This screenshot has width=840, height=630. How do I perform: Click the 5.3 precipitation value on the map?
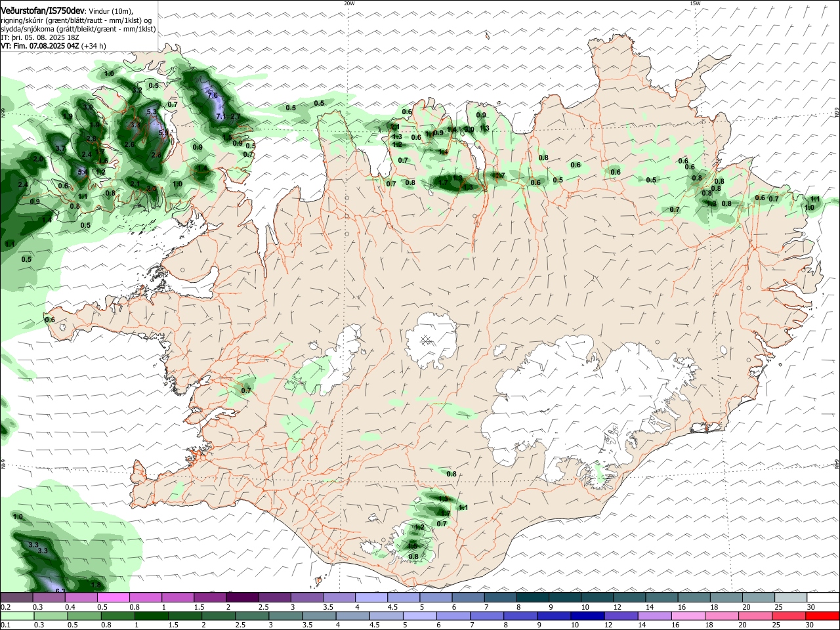152,112
